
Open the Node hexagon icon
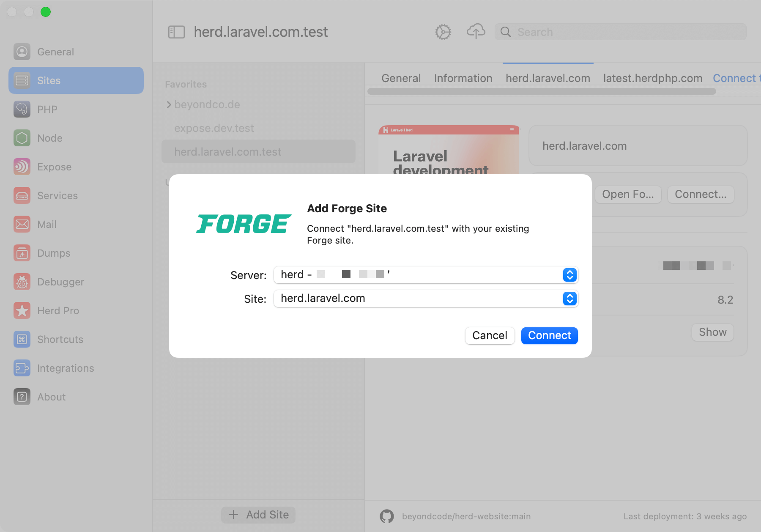click(x=22, y=138)
